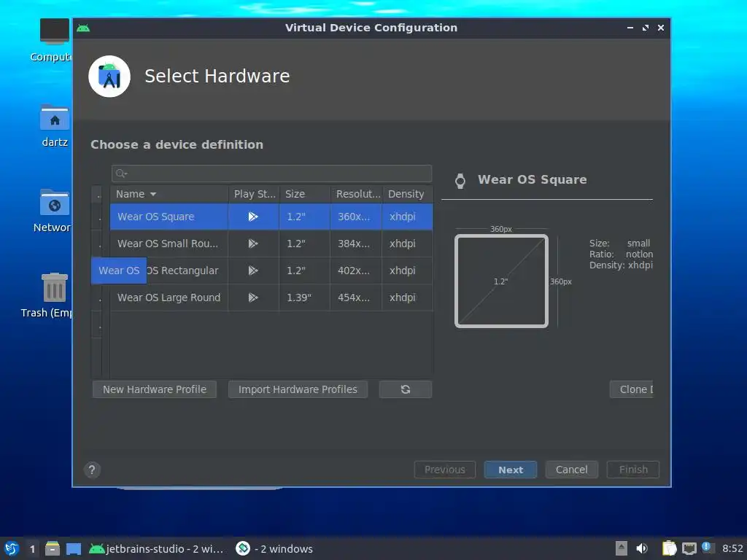Click the 1.39" size cell
The image size is (747, 560).
click(x=305, y=297)
